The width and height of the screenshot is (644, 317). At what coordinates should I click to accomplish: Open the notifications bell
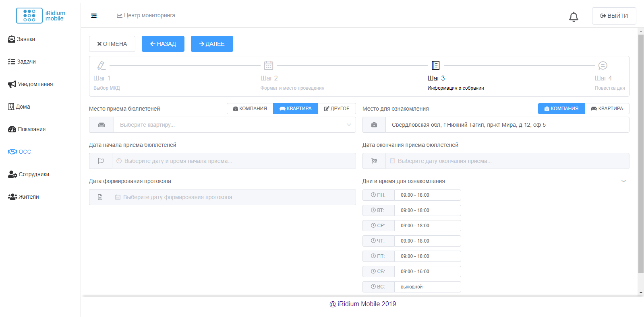(x=574, y=16)
